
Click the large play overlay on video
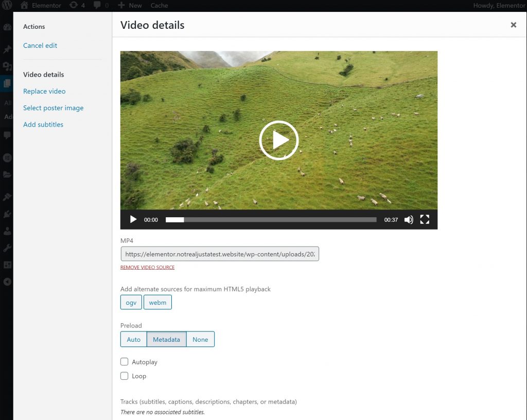278,140
